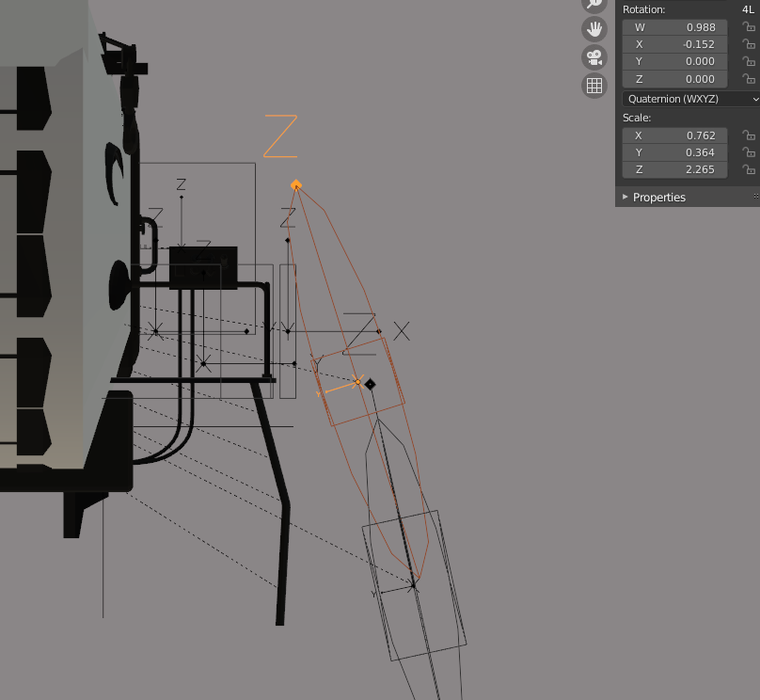
Task: Lock the Scale Z value
Action: [x=749, y=169]
